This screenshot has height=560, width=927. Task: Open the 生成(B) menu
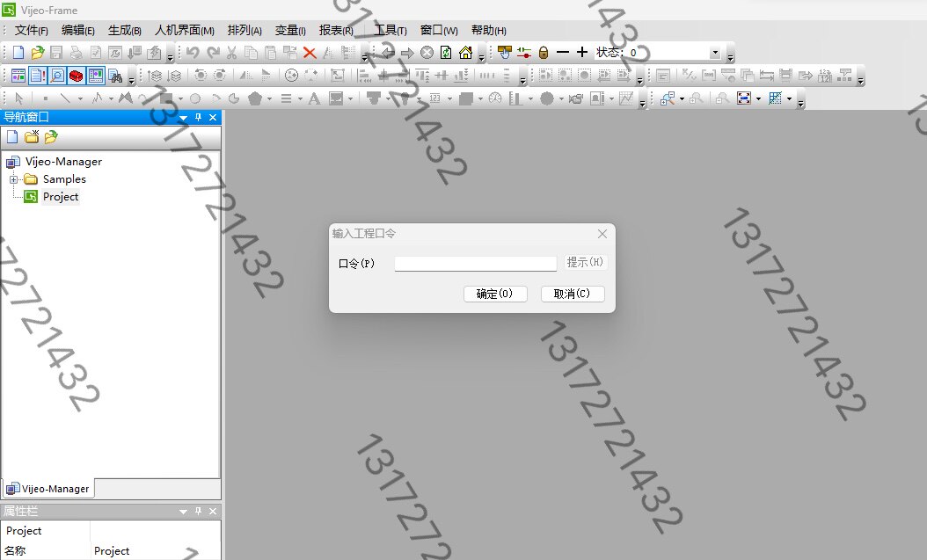click(125, 30)
